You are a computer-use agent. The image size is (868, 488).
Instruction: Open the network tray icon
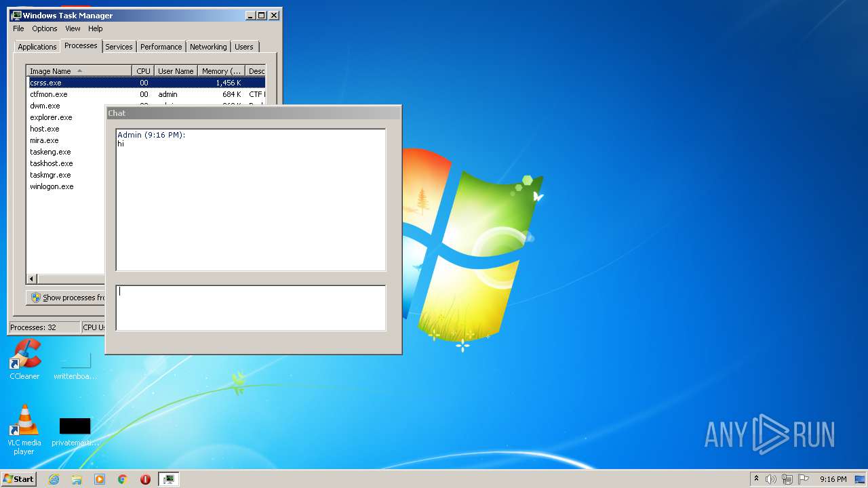(x=787, y=479)
